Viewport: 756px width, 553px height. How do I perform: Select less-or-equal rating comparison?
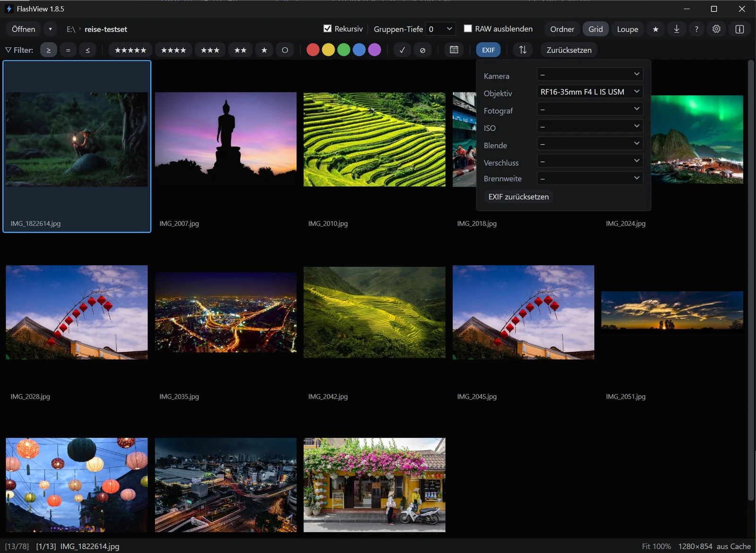(x=87, y=50)
